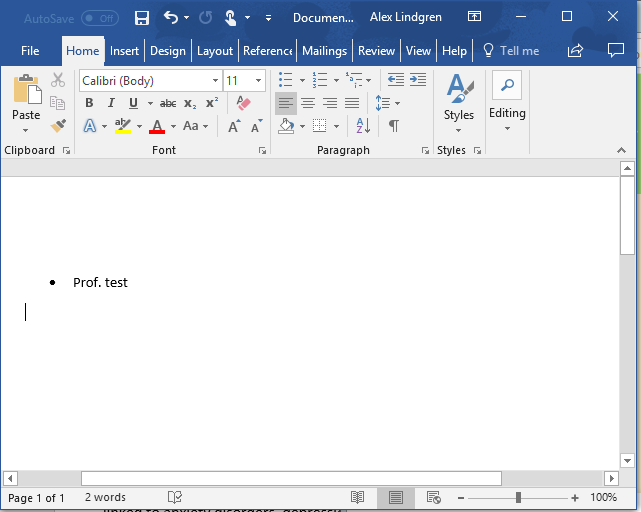Click the Cut scissors icon
Viewport: 641px width, 512px height.
(x=58, y=80)
